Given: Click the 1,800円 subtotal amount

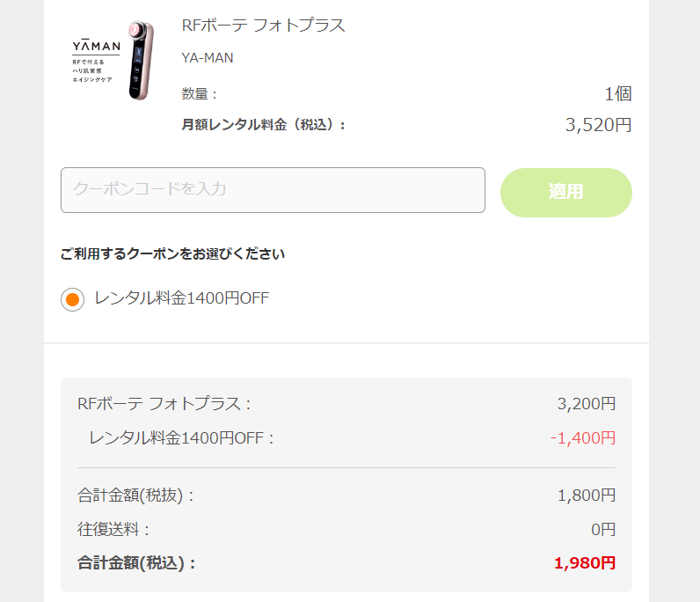Looking at the screenshot, I should click(586, 496).
